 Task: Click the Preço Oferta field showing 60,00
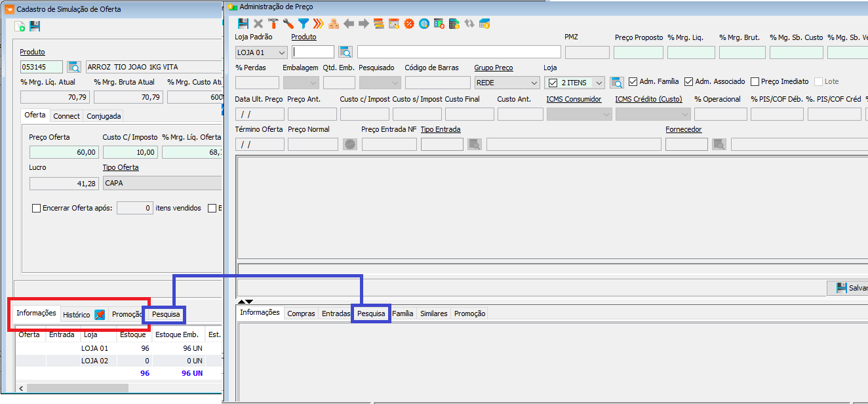click(64, 152)
